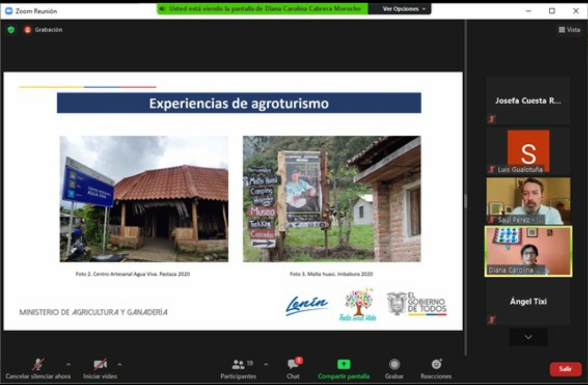Change layout with the Vista button
The image size is (588, 385).
coord(569,30)
